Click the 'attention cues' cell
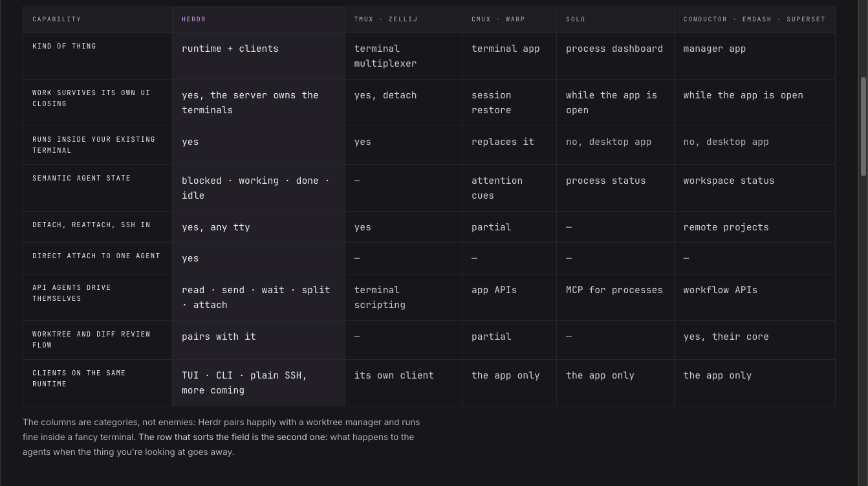The width and height of the screenshot is (868, 486). (509, 188)
